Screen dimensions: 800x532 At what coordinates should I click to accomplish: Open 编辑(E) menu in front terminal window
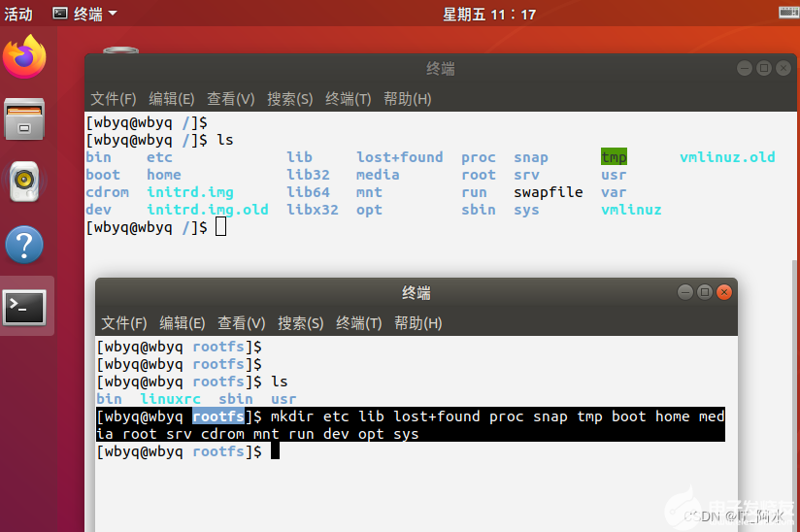pyautogui.click(x=183, y=323)
